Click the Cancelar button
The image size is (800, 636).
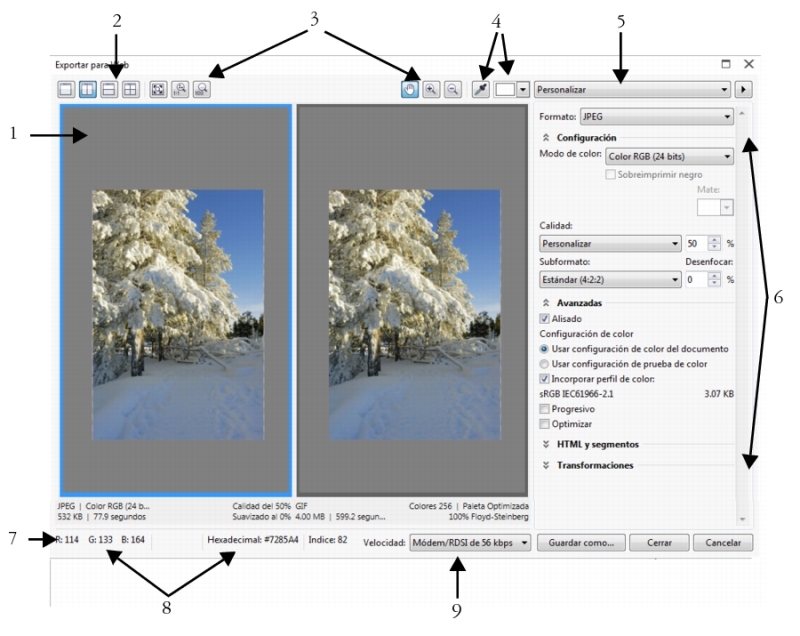[x=722, y=544]
